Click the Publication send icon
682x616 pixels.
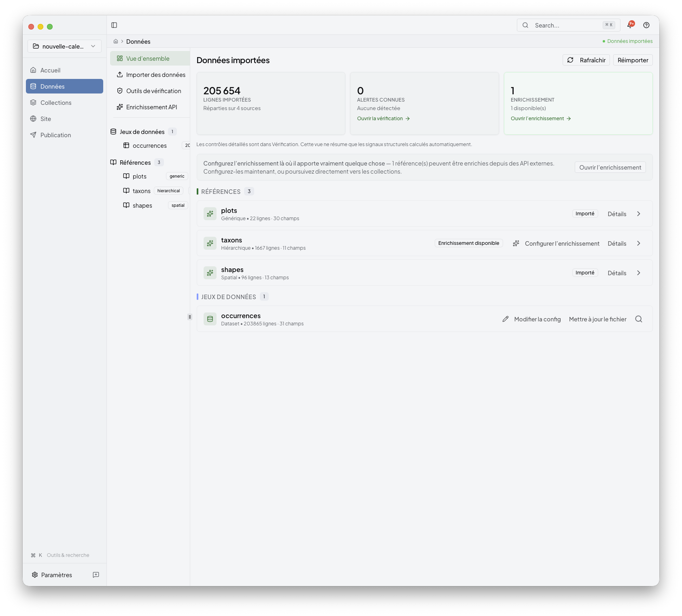34,135
